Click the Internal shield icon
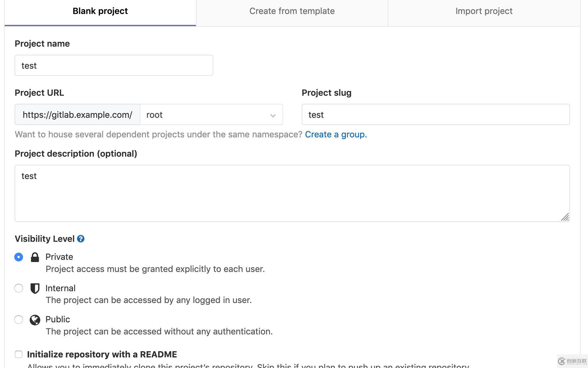Screen dimensions: 588x368 [x=35, y=288]
